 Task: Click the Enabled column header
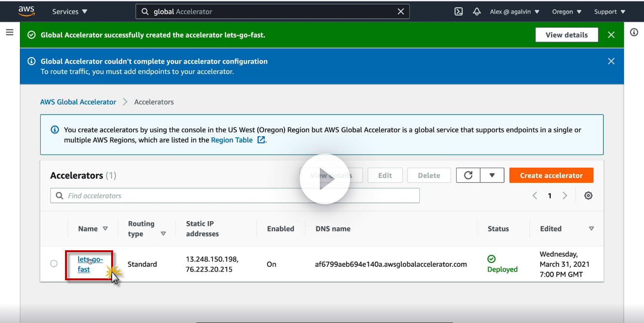point(281,229)
